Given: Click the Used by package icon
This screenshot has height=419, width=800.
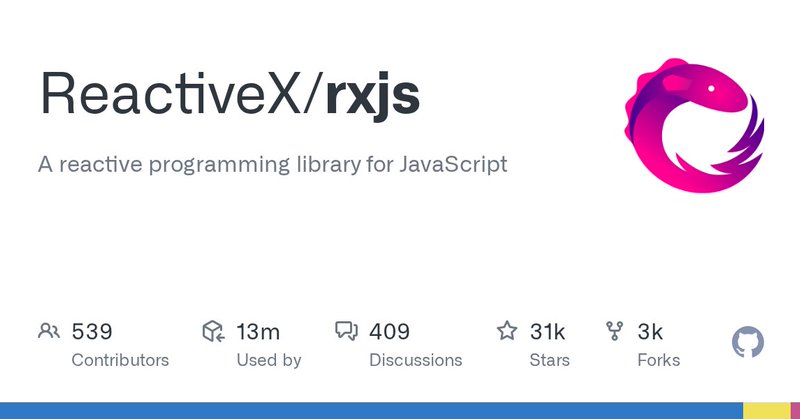Looking at the screenshot, I should point(213,331).
